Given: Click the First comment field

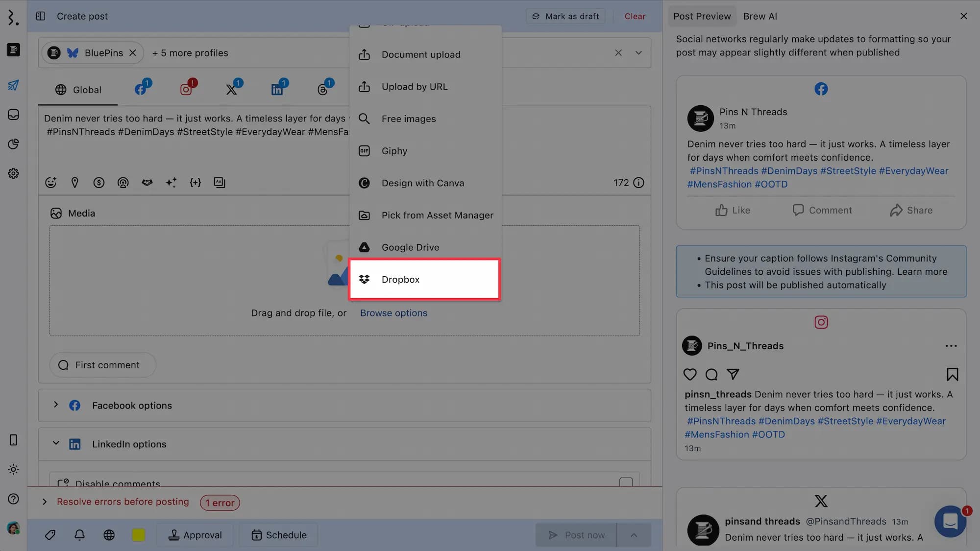Looking at the screenshot, I should [103, 365].
